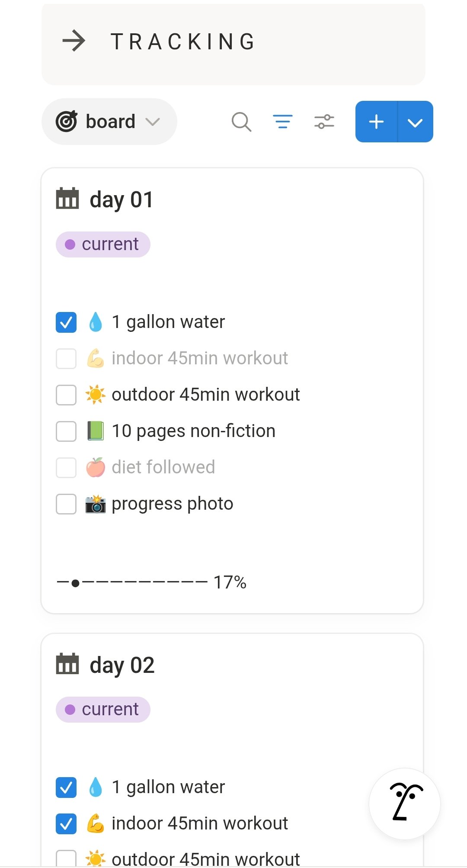Uncheck day 02 indoor 45min workout
467x868 pixels.
[66, 823]
